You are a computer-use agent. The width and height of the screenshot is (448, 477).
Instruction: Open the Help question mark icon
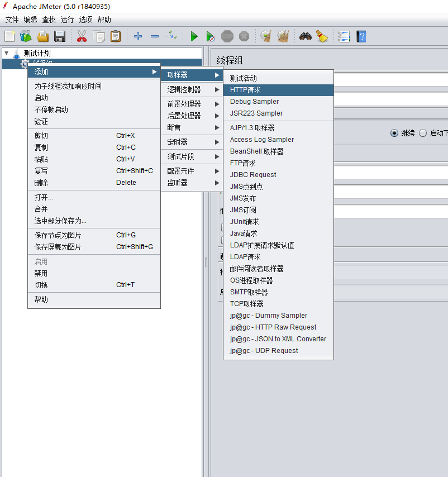(x=361, y=36)
